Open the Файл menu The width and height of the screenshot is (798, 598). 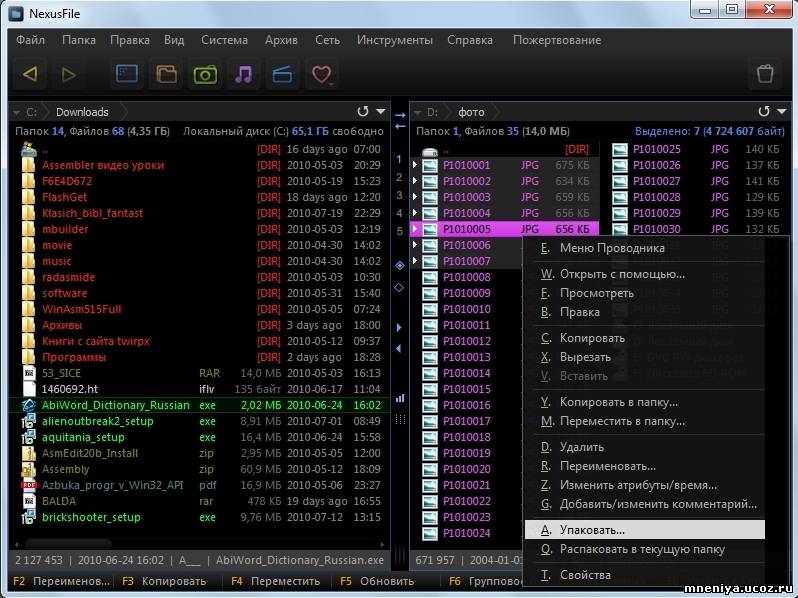31,40
